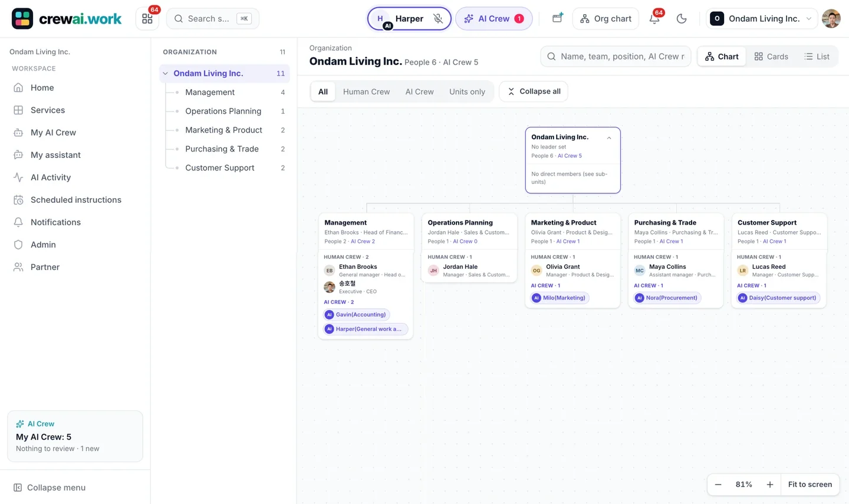This screenshot has height=504, width=849.
Task: Zoom out the chart with minus
Action: (x=718, y=485)
